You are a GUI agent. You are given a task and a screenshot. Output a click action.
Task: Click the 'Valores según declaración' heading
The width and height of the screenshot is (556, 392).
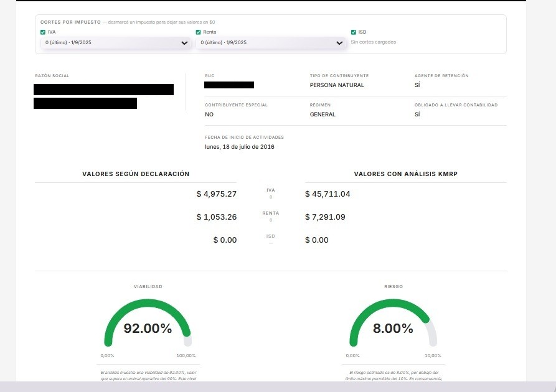click(136, 174)
